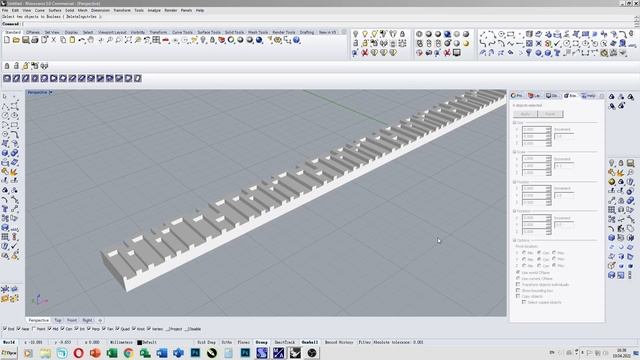Enable the Point osnap checkbox
This screenshot has width=640, height=360.
pyautogui.click(x=34, y=329)
